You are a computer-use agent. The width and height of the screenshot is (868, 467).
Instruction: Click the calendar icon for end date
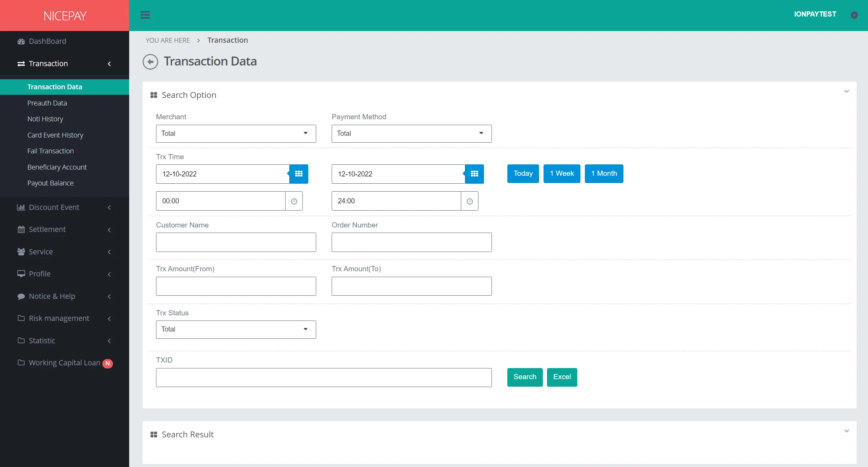point(474,174)
